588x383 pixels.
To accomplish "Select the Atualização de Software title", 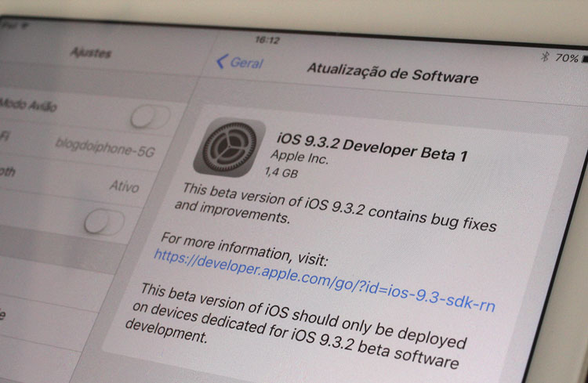I will pyautogui.click(x=393, y=73).
